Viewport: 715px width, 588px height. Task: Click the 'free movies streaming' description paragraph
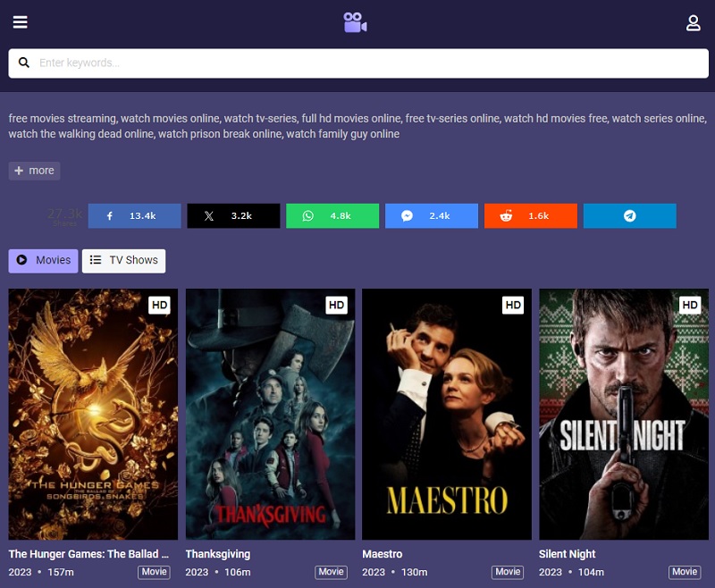tap(357, 126)
